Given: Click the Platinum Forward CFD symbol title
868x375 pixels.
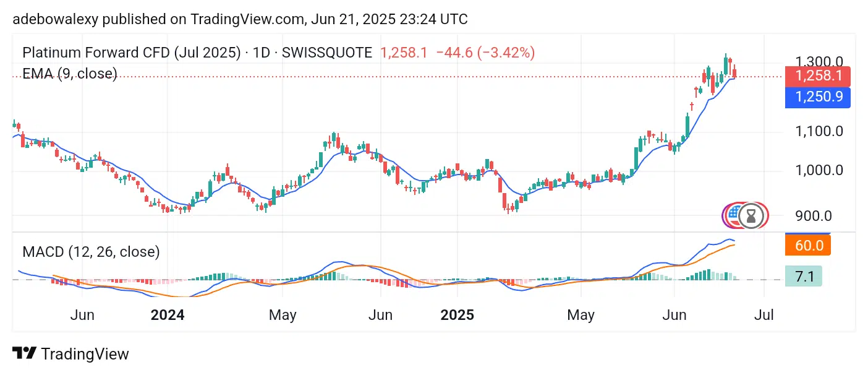Looking at the screenshot, I should tap(131, 53).
